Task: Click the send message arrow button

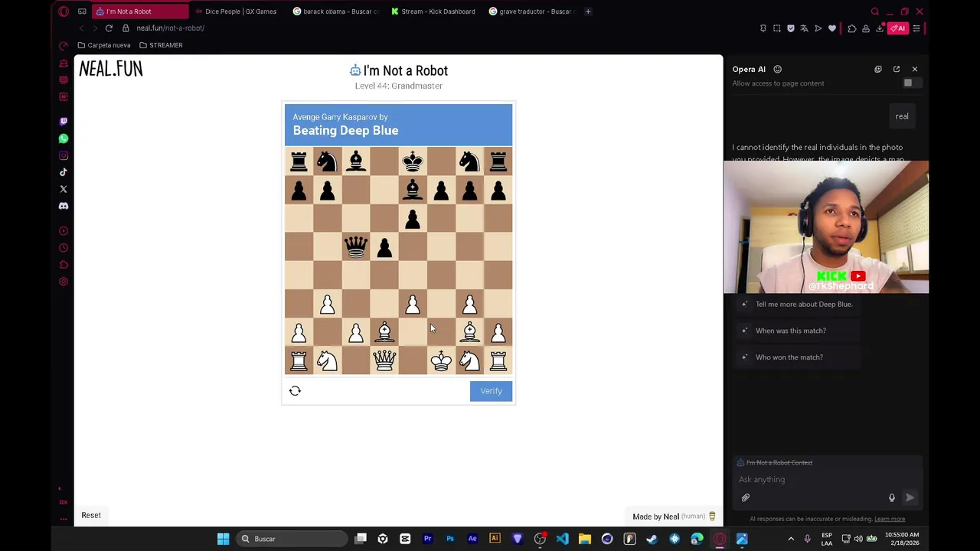Action: pyautogui.click(x=910, y=498)
